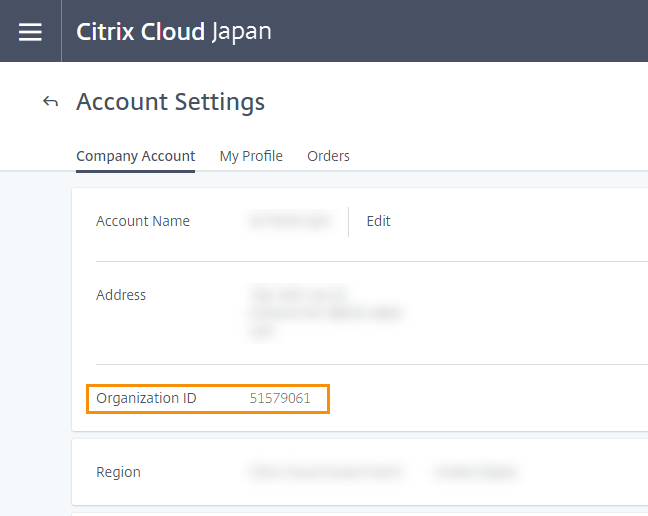The width and height of the screenshot is (648, 516).
Task: Select the blurred account name value
Action: coord(289,221)
